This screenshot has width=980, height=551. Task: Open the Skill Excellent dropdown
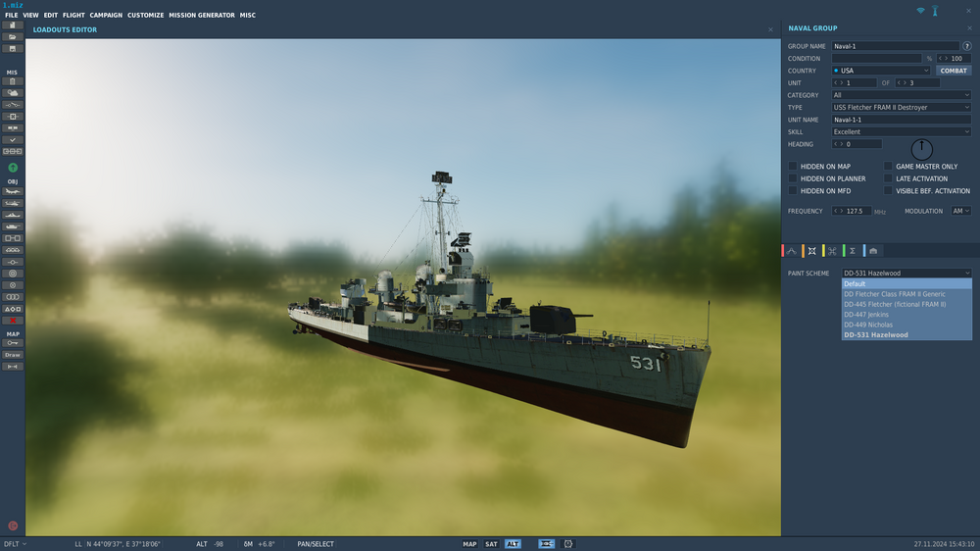tap(902, 132)
